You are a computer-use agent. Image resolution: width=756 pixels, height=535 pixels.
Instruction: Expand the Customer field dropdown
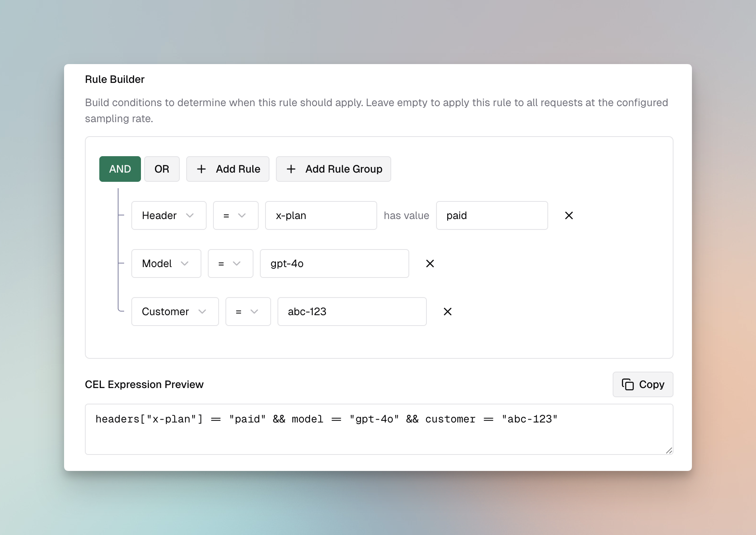click(x=175, y=312)
